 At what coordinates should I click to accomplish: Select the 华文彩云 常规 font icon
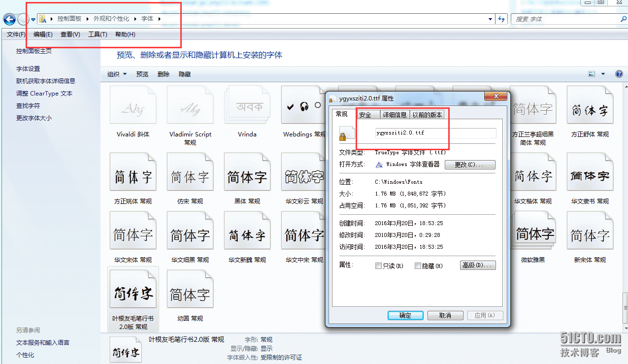tap(304, 172)
